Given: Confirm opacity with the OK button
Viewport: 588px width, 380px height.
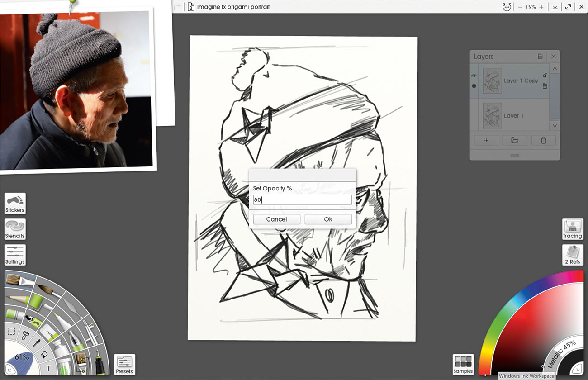Looking at the screenshot, I should click(328, 219).
